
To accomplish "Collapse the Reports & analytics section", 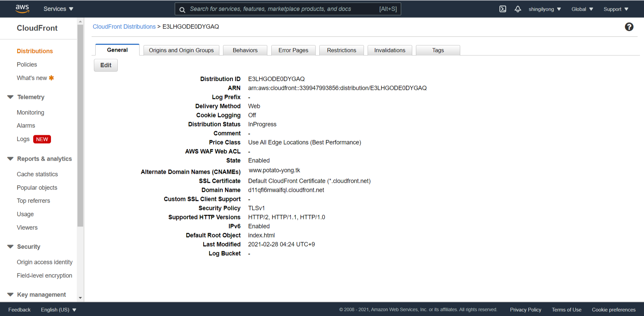I will (10, 159).
